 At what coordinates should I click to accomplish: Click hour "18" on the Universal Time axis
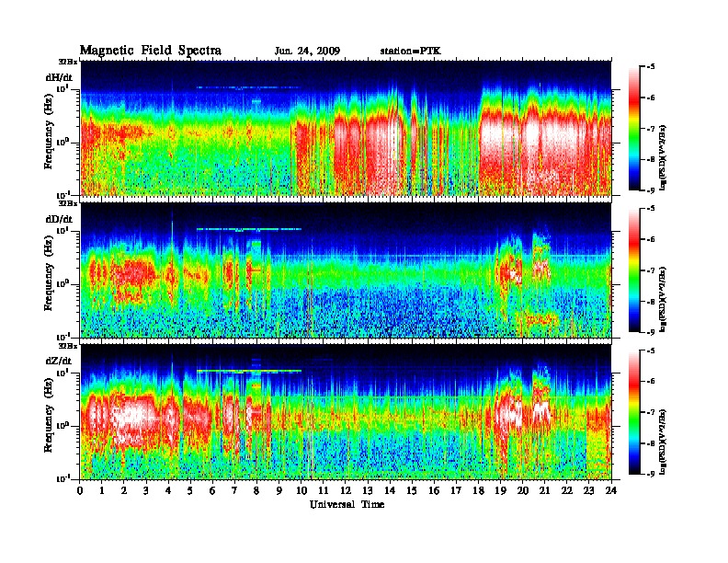[x=478, y=490]
